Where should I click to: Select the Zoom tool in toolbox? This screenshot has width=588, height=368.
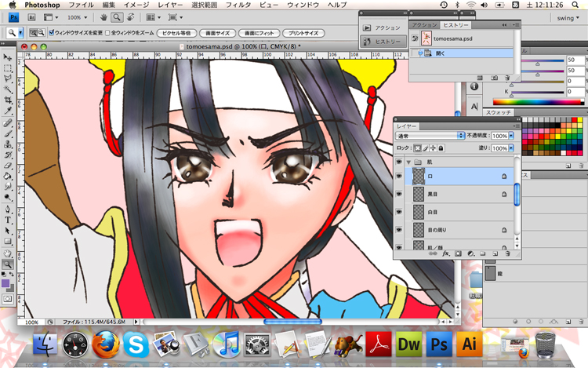click(x=8, y=264)
